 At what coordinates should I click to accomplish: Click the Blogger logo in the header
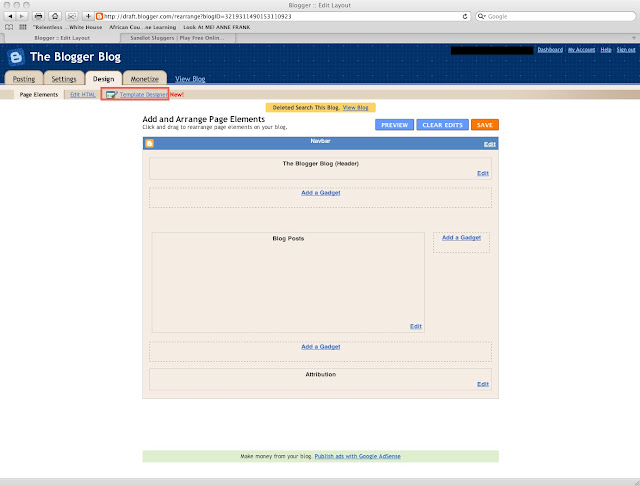click(16, 57)
